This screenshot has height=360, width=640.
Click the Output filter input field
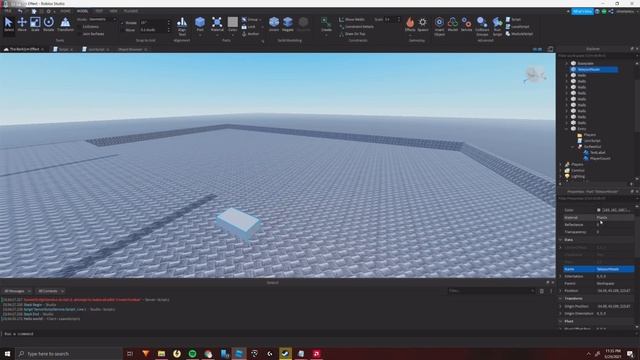point(491,291)
